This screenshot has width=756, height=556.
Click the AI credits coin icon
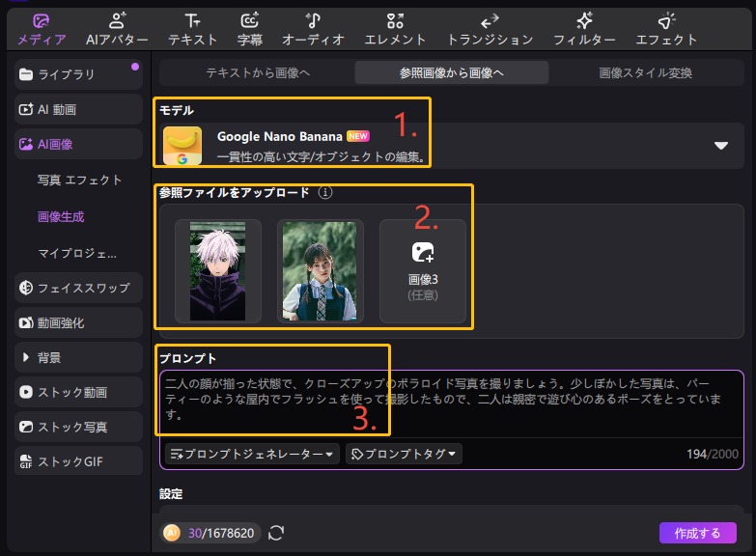click(x=172, y=533)
